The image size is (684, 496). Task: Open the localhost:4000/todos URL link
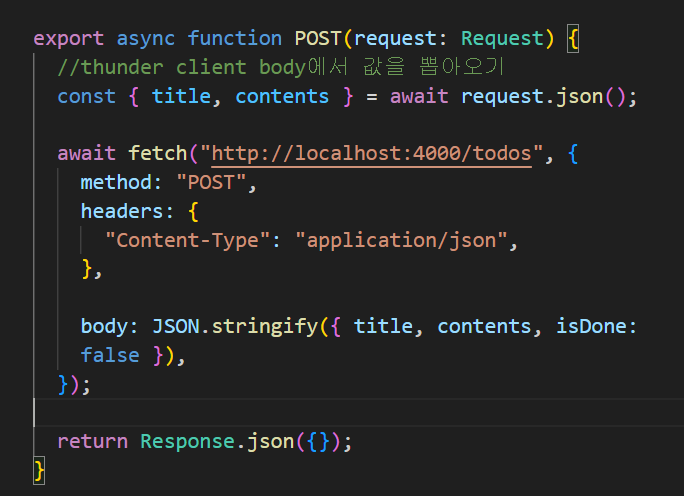point(371,154)
